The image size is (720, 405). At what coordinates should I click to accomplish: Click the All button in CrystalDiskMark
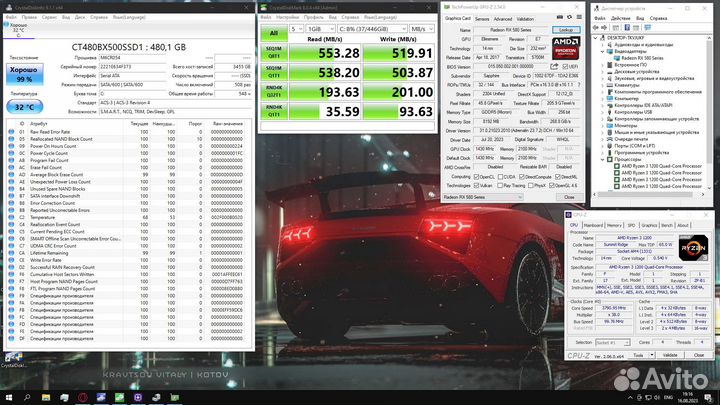click(274, 33)
